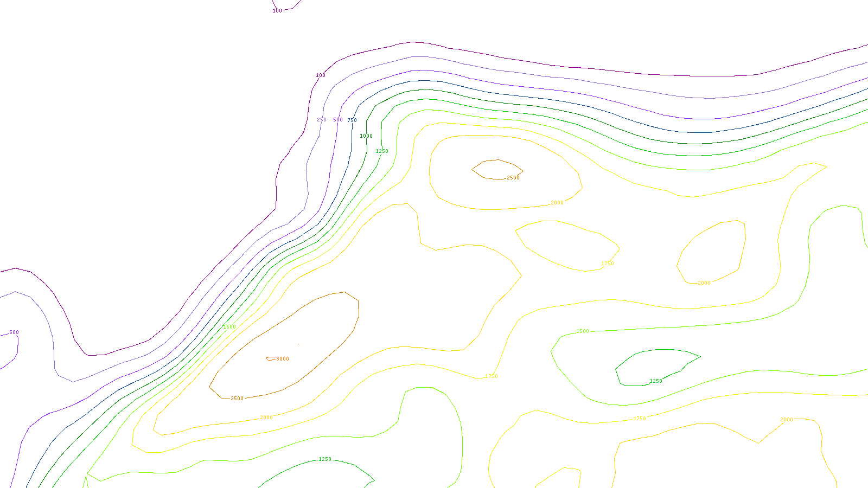
Task: Click the "3000" peak elevation label
Action: (x=283, y=359)
